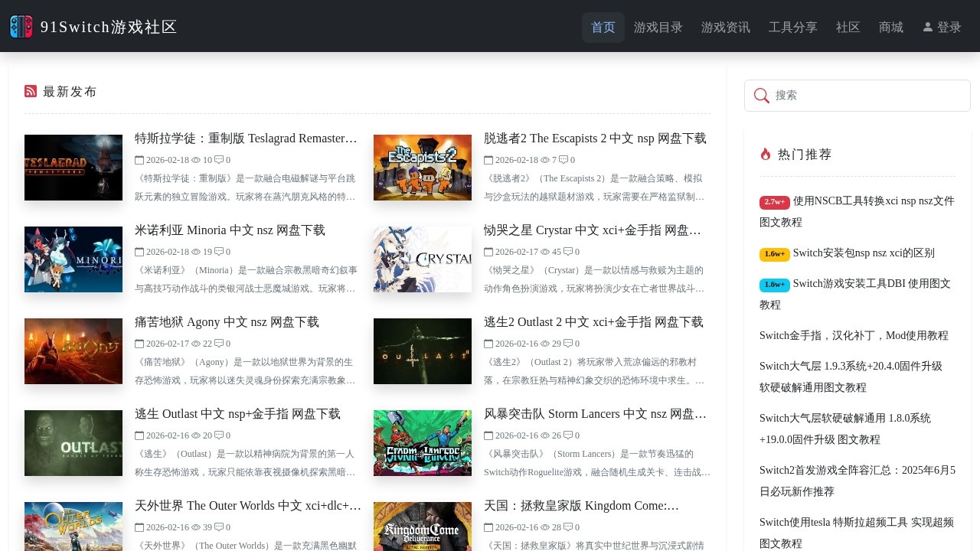Image resolution: width=980 pixels, height=551 pixels.
Task: Open the 特斯拉学徒：重制版 article link
Action: [246, 139]
